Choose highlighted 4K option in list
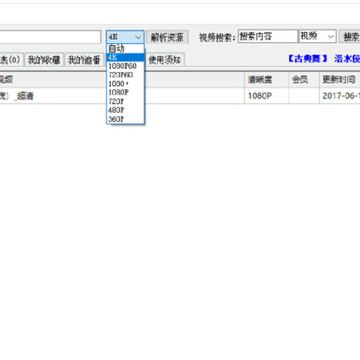Image resolution: width=360 pixels, height=360 pixels. click(x=125, y=57)
